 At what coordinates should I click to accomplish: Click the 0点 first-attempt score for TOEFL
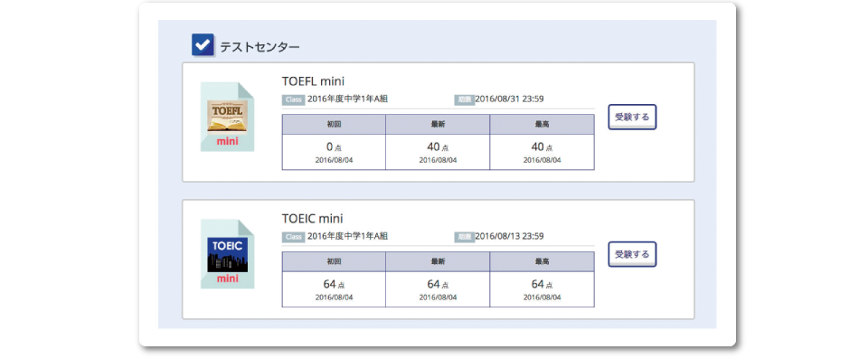[334, 147]
